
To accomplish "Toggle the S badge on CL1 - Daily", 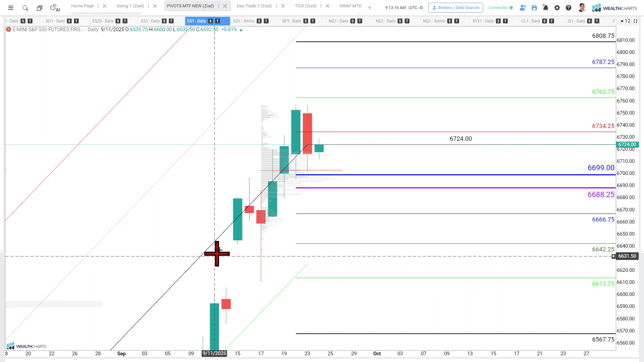I will [545, 21].
